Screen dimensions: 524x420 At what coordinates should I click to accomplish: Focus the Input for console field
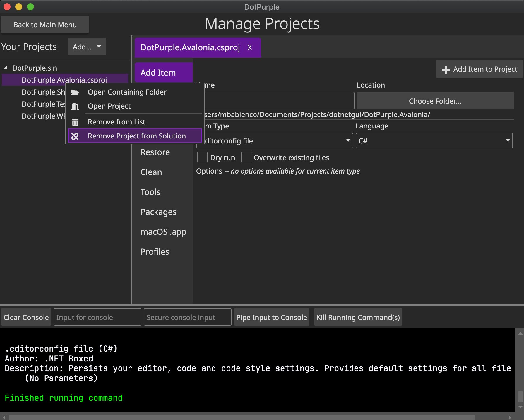click(97, 317)
